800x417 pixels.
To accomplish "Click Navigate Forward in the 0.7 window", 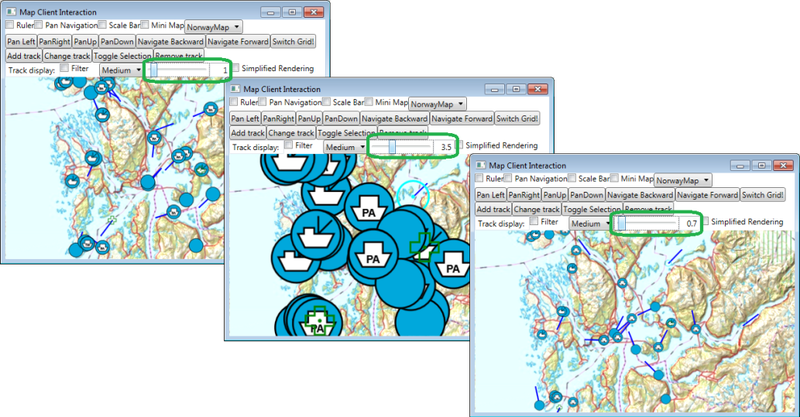I will tap(707, 194).
